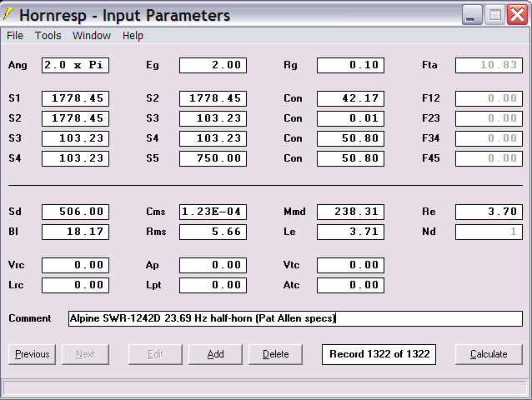Click the disabled Edit button
532x400 pixels.
point(155,354)
